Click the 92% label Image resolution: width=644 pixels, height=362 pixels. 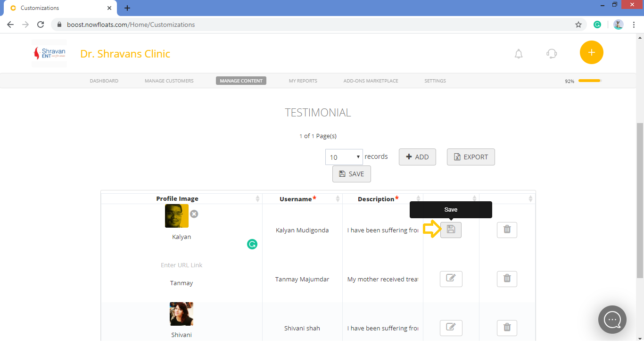tap(570, 81)
